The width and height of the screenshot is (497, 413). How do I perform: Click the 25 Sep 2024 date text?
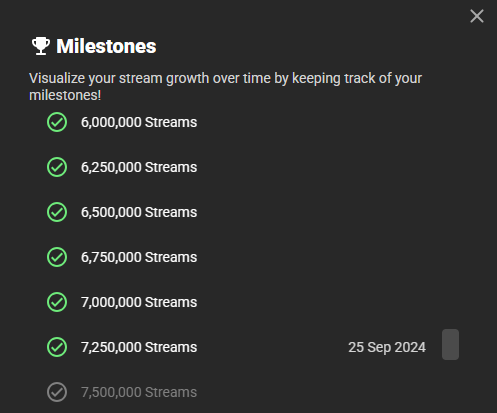(387, 347)
